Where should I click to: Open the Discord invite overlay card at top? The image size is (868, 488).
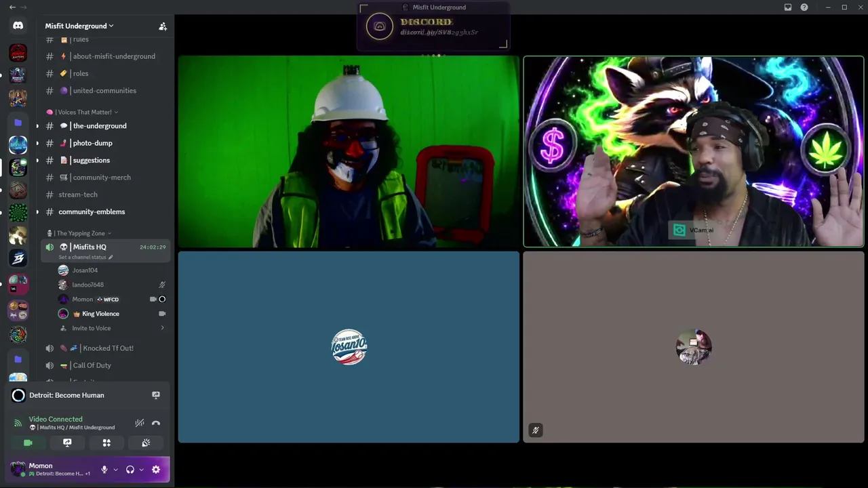click(x=433, y=27)
